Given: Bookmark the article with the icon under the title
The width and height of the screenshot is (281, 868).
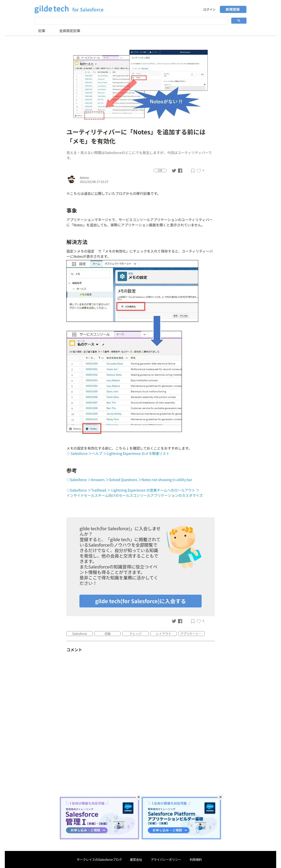Looking at the screenshot, I should pos(193,171).
